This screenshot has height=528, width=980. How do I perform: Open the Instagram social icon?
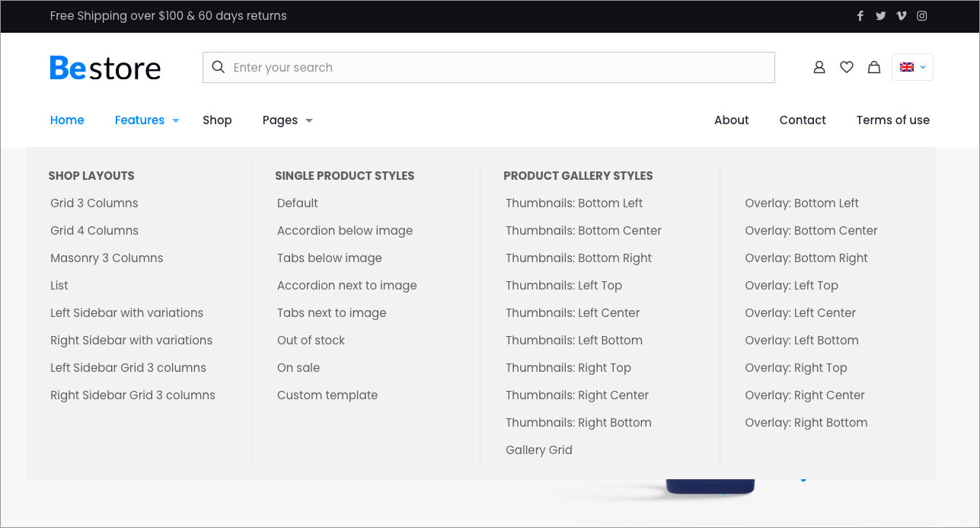(x=922, y=16)
